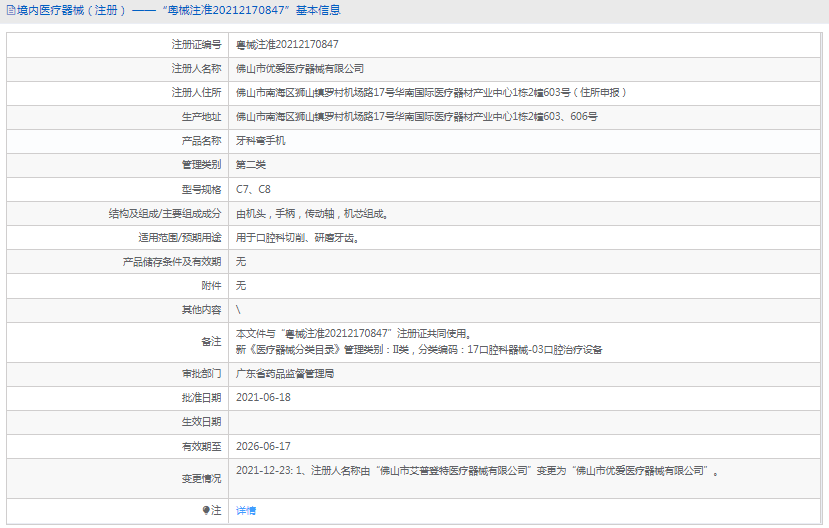Click the 产品储存条件及有效期 label
Image resolution: width=829 pixels, height=528 pixels.
172,262
